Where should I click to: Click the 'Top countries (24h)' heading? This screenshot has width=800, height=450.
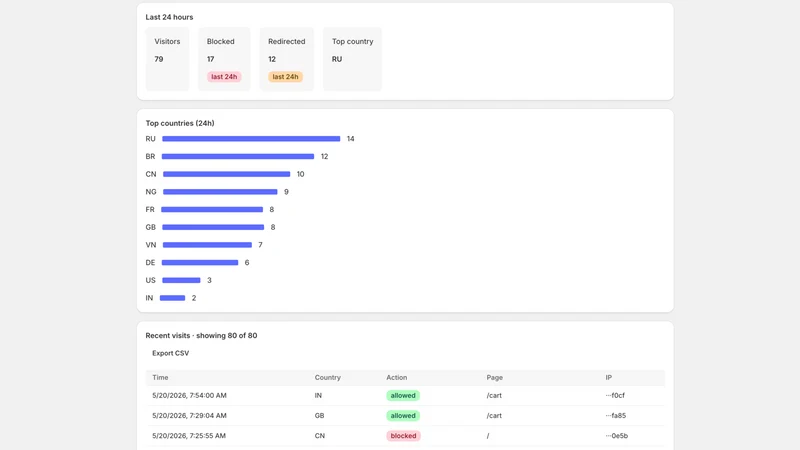pyautogui.click(x=180, y=123)
